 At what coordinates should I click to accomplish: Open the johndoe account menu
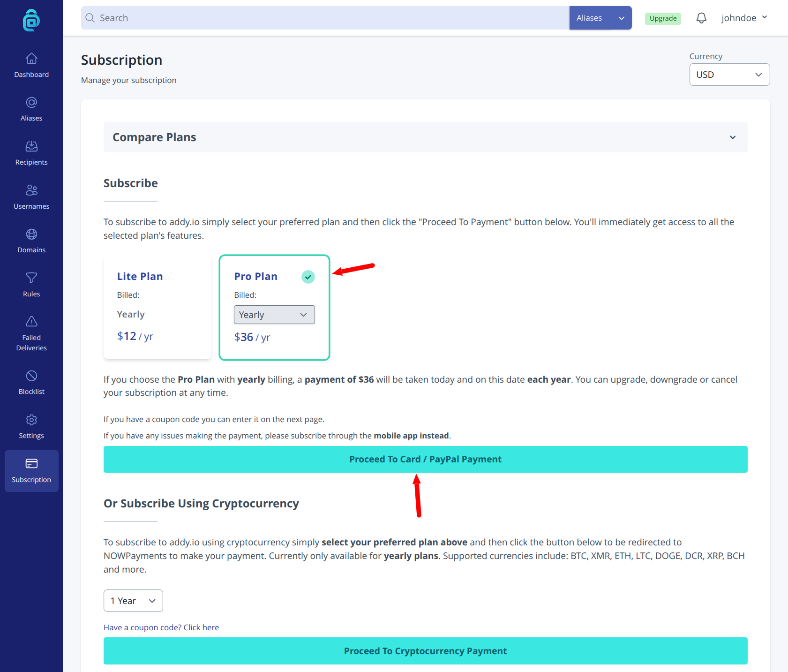[x=744, y=18]
